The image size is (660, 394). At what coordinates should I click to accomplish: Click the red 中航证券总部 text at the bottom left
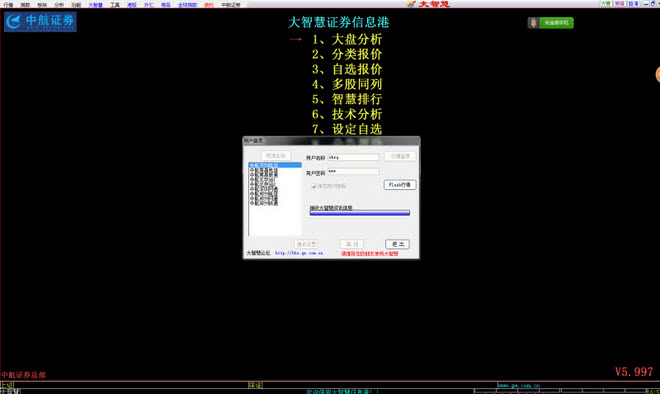point(23,375)
